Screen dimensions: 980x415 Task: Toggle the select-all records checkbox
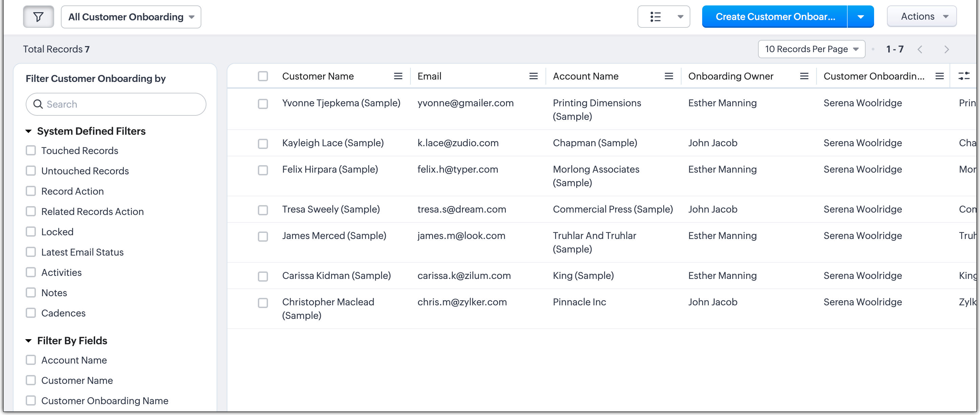click(x=263, y=76)
